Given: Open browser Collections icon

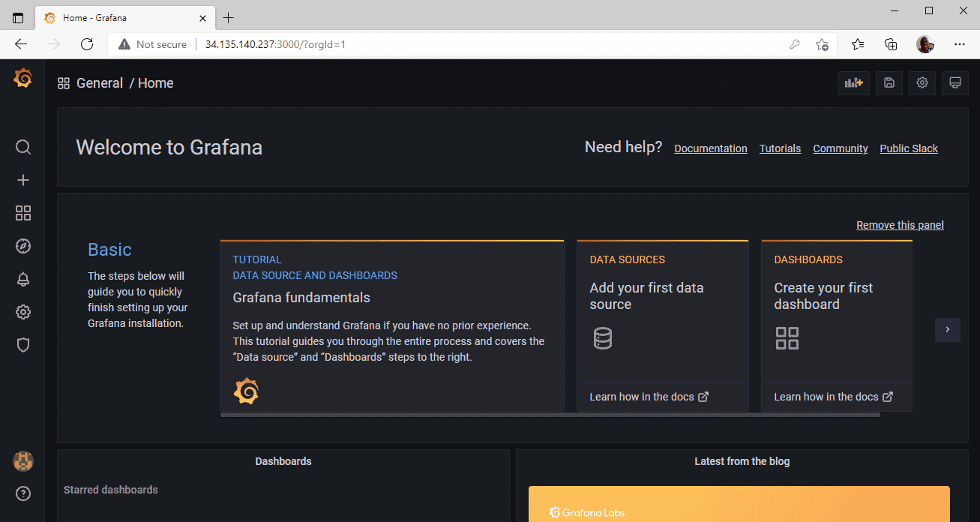Looking at the screenshot, I should tap(891, 44).
